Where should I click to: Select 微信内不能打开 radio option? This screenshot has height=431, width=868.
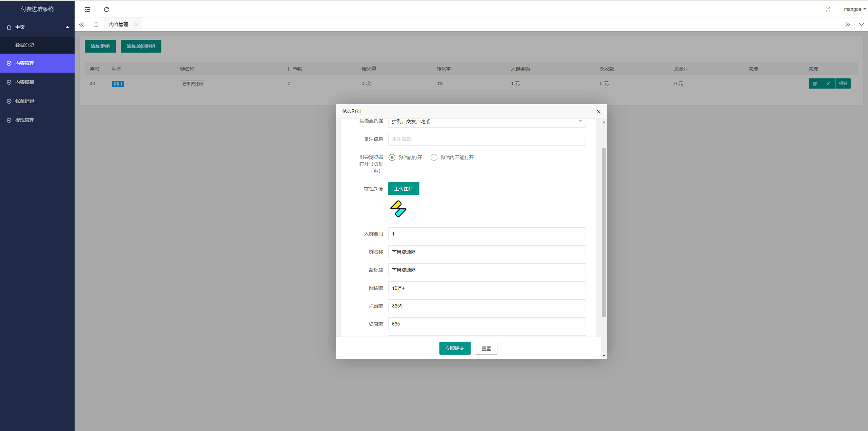click(434, 157)
